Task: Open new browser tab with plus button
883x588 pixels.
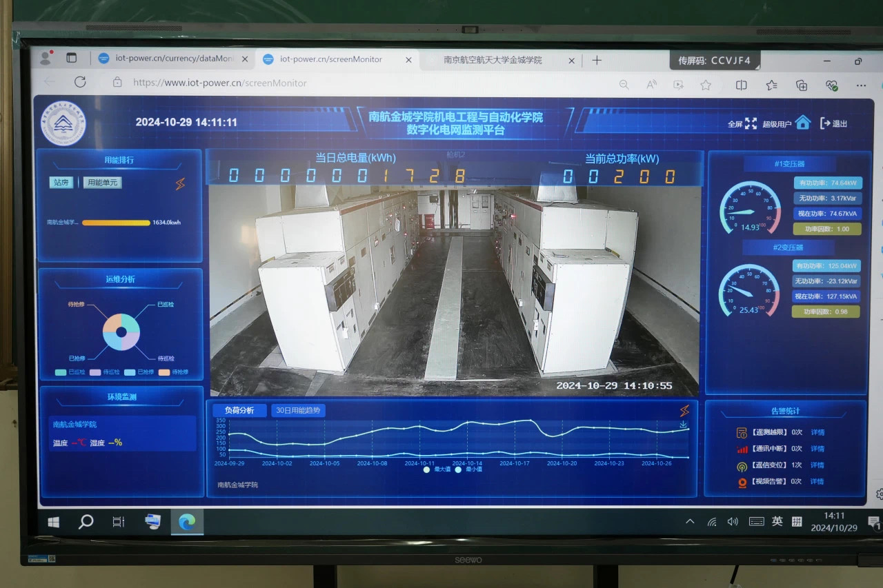Action: click(597, 60)
